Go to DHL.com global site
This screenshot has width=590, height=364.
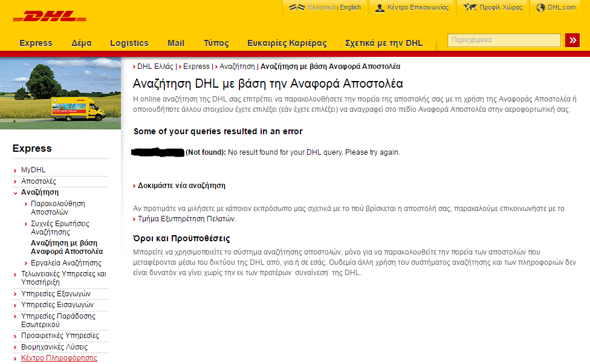(562, 7)
